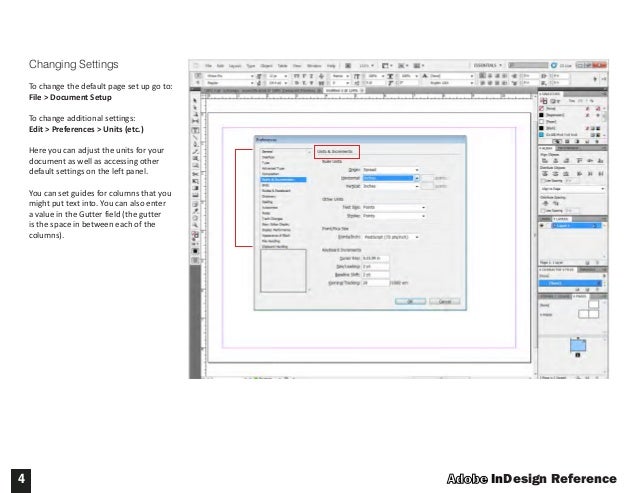The height and width of the screenshot is (493, 638).
Task: Click the Distribute top edges icon
Action: point(545,174)
